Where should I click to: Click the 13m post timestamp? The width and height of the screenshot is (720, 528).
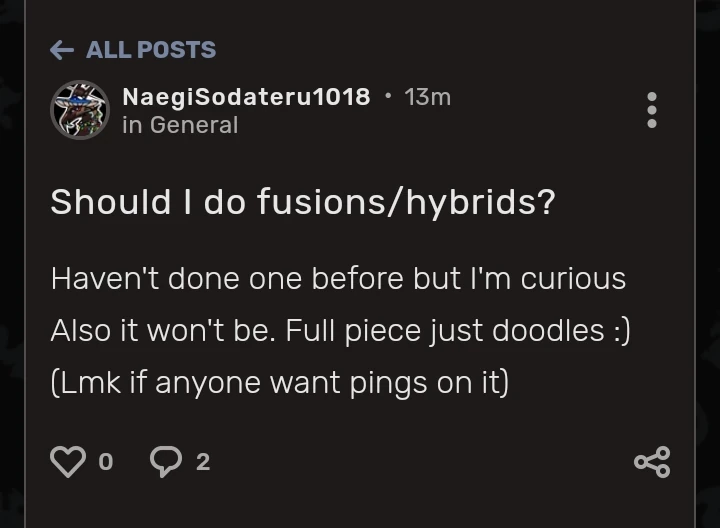coord(427,97)
